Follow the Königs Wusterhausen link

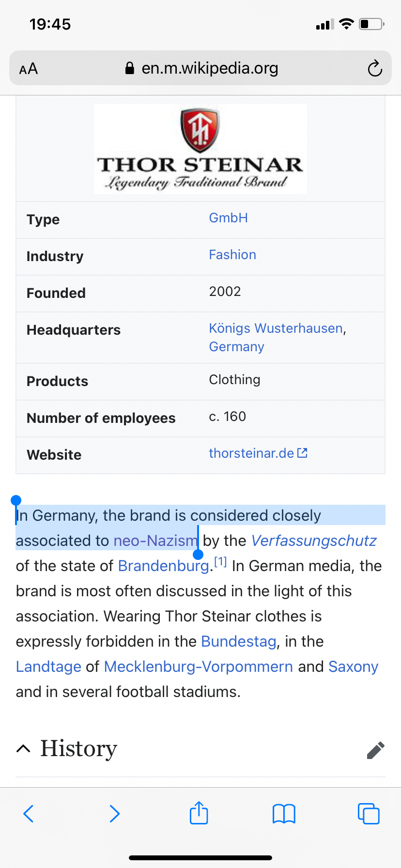point(276,328)
